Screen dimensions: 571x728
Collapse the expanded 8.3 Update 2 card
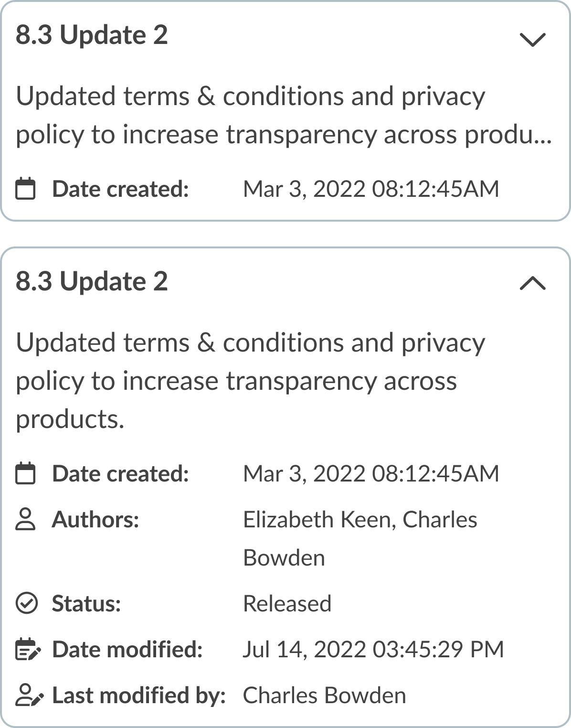[x=532, y=284]
